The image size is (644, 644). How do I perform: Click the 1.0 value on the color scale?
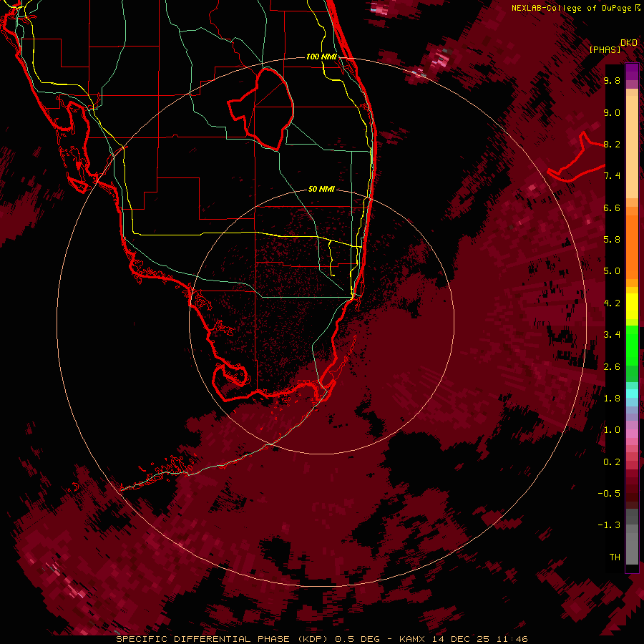coord(612,430)
